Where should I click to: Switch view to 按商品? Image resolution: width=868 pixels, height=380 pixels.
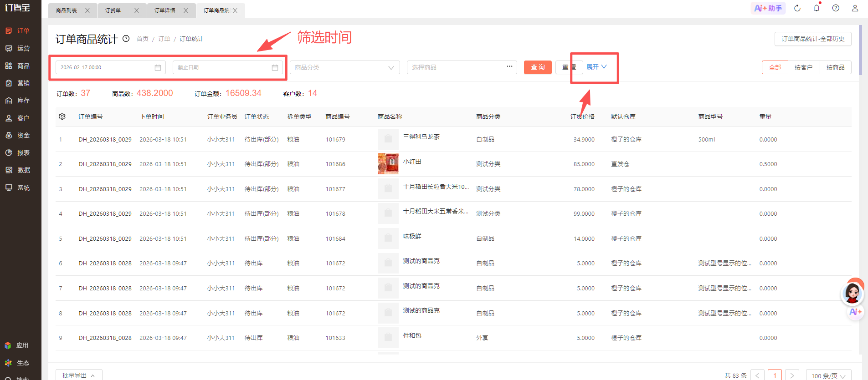(835, 67)
